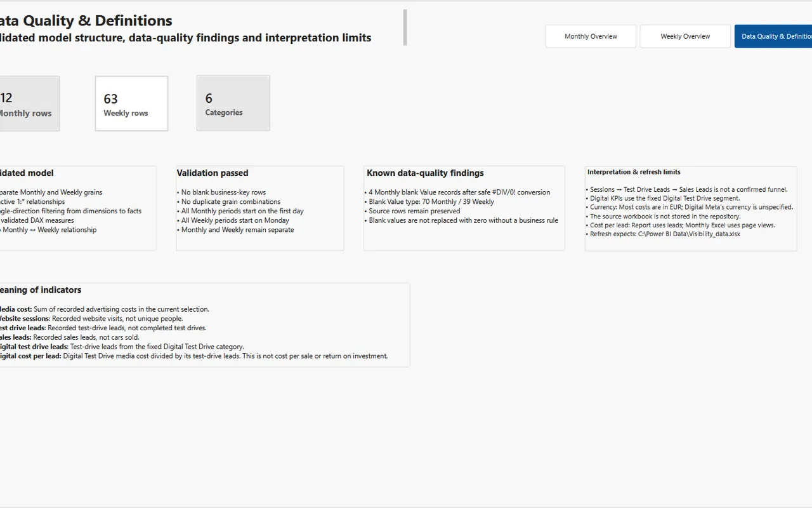Click 'No blank business-key rows' line
812x508 pixels.
click(x=221, y=192)
